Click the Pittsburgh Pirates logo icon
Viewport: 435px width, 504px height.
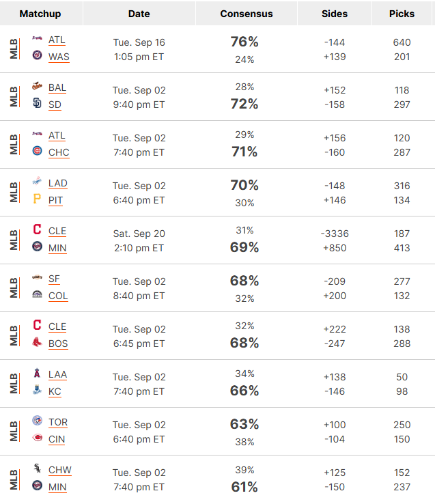click(x=37, y=199)
